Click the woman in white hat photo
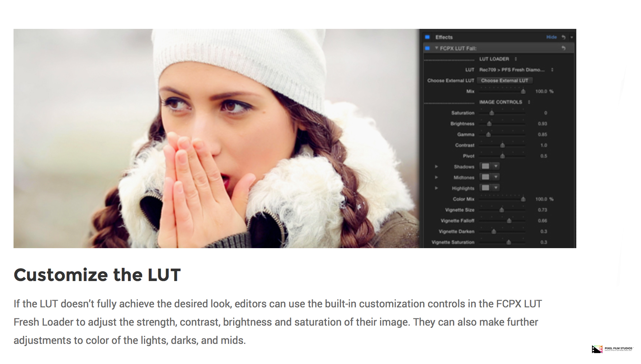Screen dimensions: 641x364 (x=216, y=139)
